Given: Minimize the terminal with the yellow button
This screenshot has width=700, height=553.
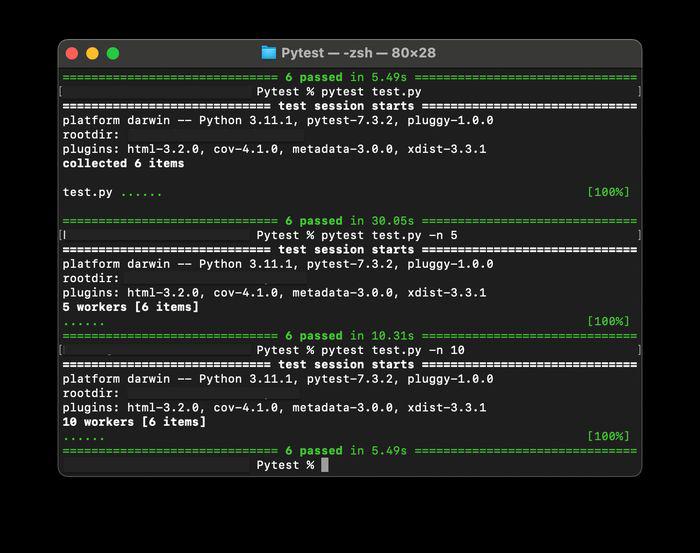Looking at the screenshot, I should click(x=92, y=54).
